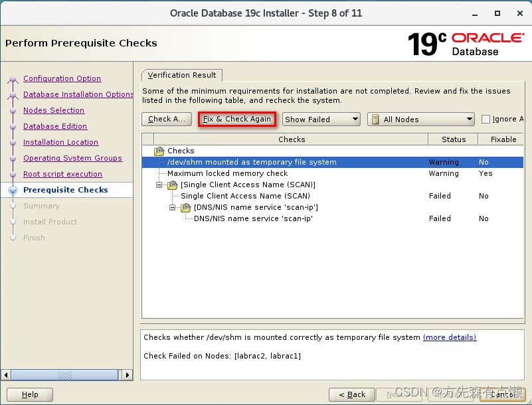Jump to Installation Location step
This screenshot has height=405, width=532.
point(60,142)
